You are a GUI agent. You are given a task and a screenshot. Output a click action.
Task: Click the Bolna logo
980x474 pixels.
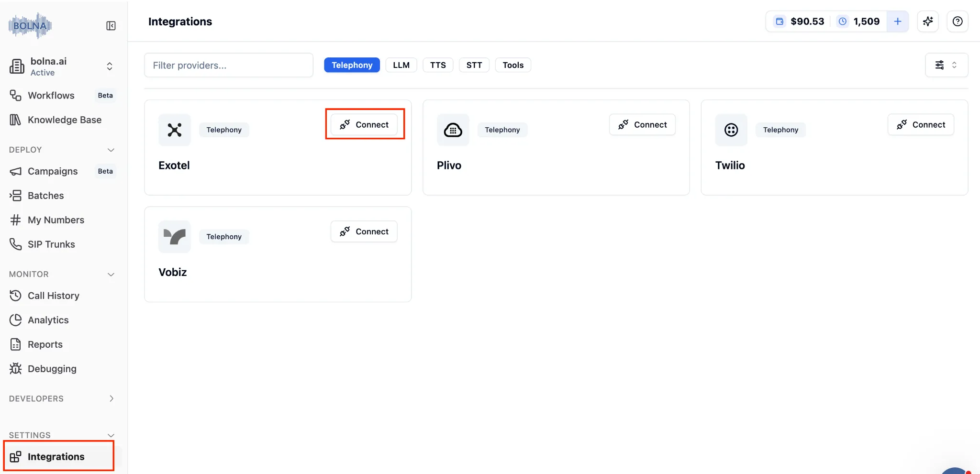coord(30,25)
